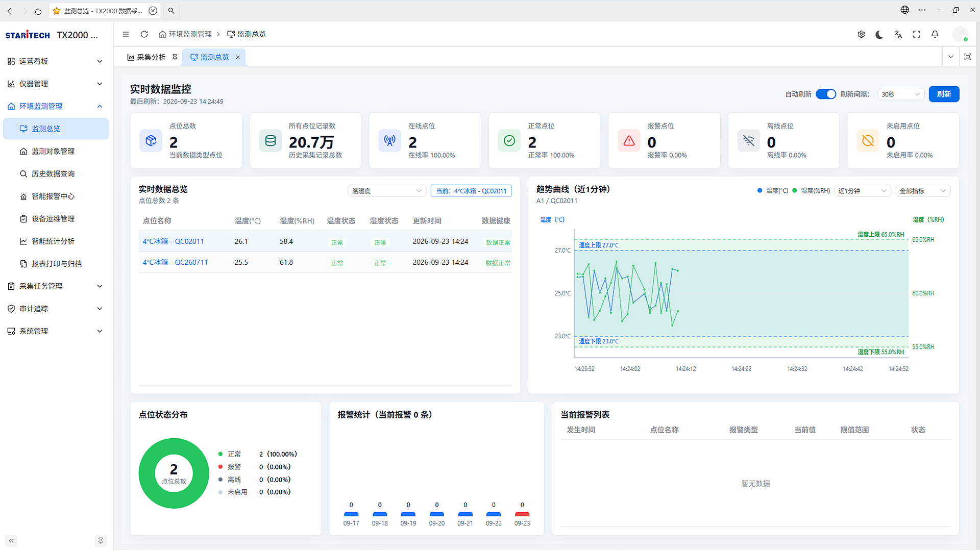Click the user avatar in top right
The width and height of the screenshot is (980, 551).
point(961,34)
